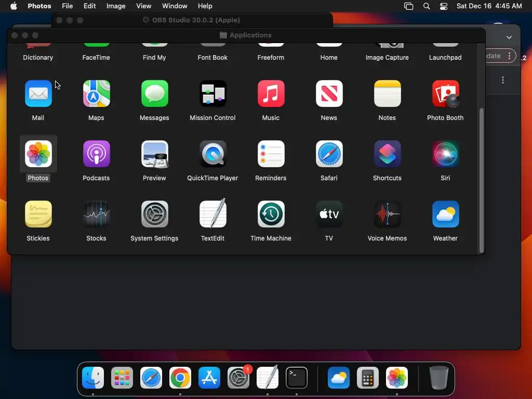
Task: Open the View menu
Action: [144, 6]
